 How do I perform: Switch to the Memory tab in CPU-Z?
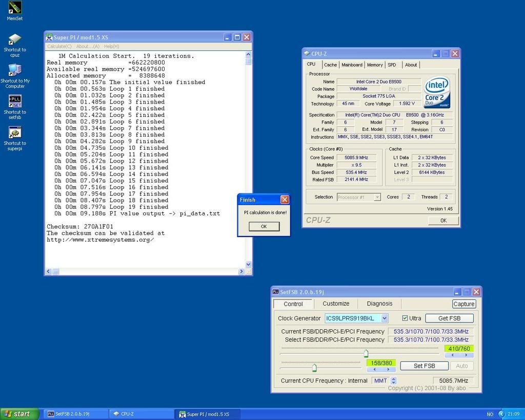[375, 65]
